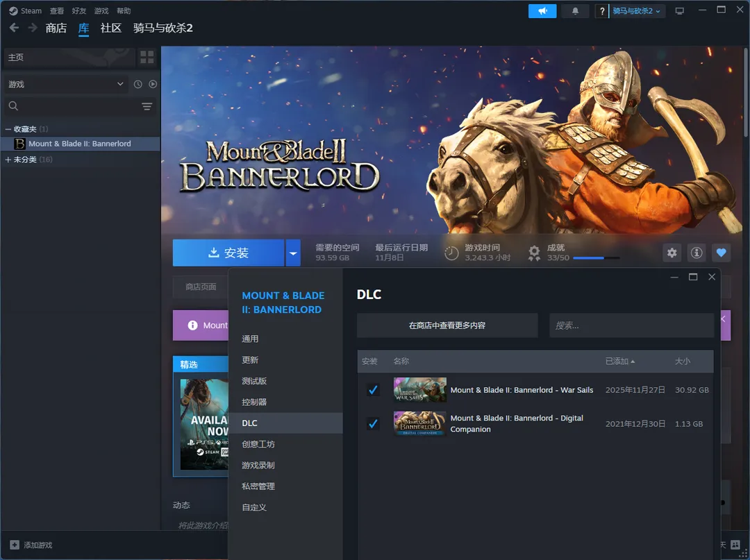750x560 pixels.
Task: Open the 商店 top navigation tab
Action: click(56, 28)
